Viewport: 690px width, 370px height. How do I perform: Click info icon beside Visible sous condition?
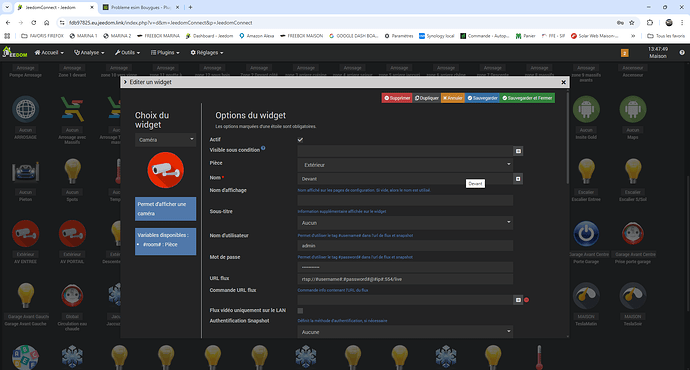click(263, 148)
